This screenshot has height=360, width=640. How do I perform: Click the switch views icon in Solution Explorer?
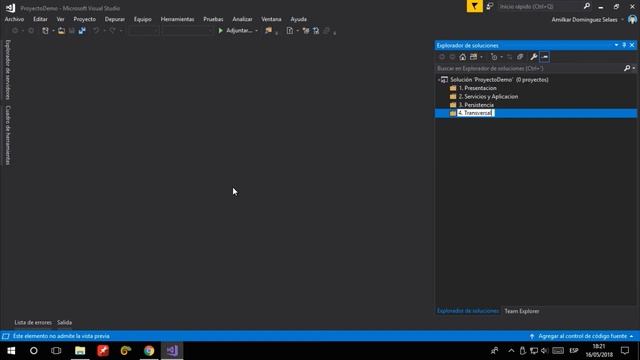click(473, 57)
